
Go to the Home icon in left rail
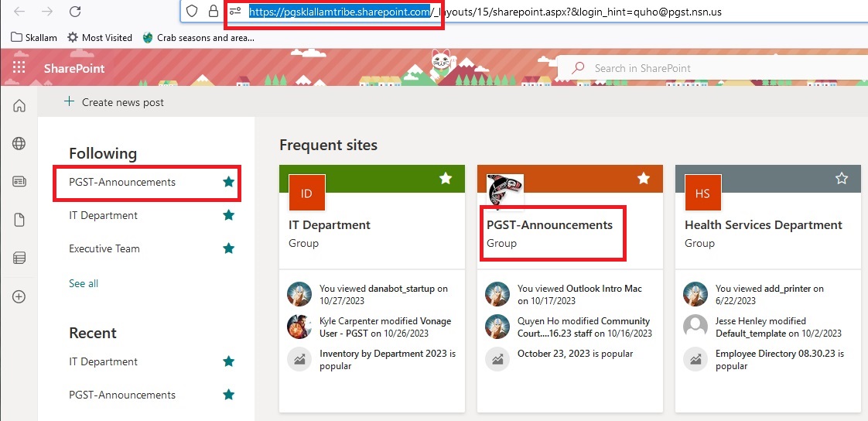click(x=19, y=106)
